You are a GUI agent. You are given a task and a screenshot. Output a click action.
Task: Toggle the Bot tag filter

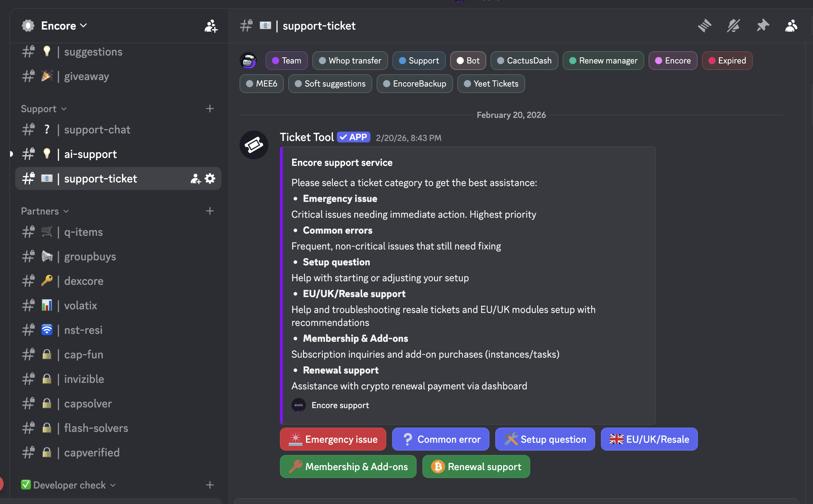click(x=468, y=60)
